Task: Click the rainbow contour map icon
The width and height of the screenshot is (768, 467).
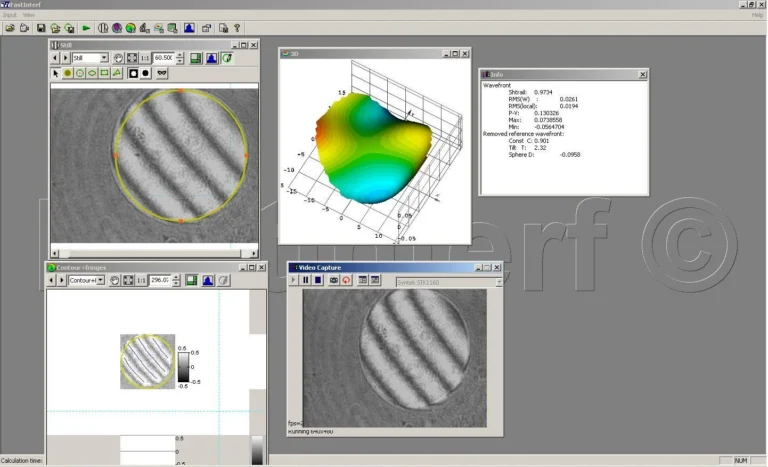Action: (x=131, y=28)
